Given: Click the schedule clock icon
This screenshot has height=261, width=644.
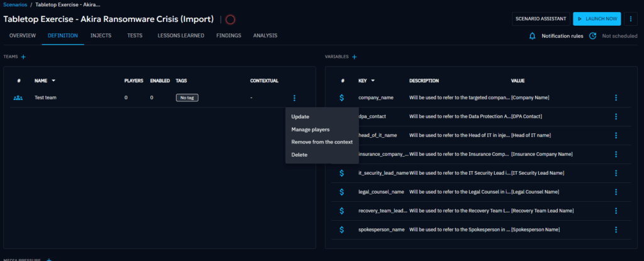Looking at the screenshot, I should click(592, 36).
